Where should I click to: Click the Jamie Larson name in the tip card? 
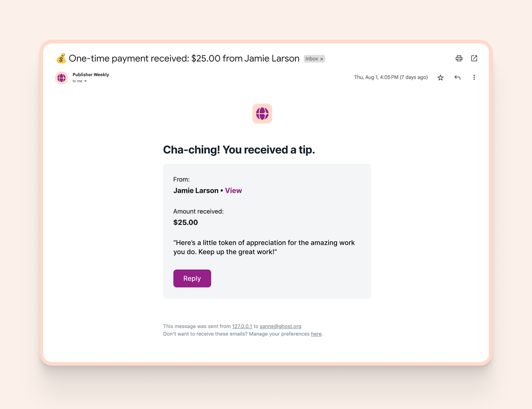click(x=196, y=191)
